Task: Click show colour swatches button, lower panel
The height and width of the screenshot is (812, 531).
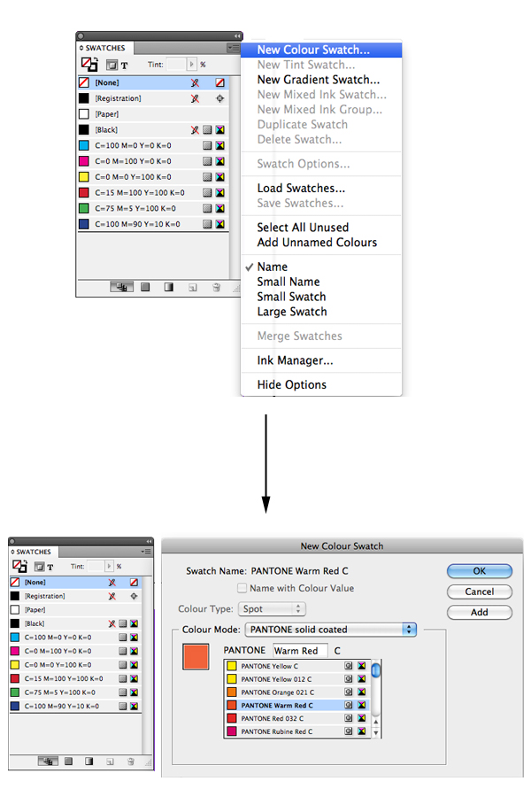Action: coord(68,762)
